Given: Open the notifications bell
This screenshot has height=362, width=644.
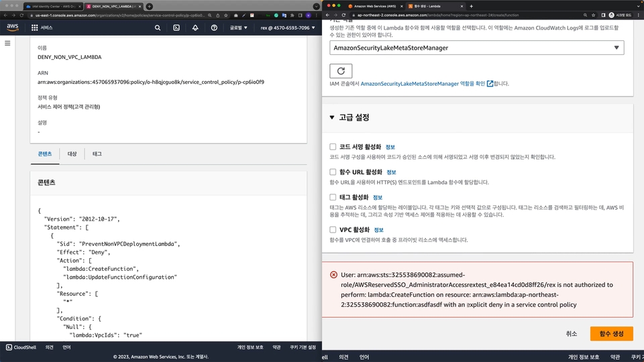Looking at the screenshot, I should pos(195,27).
